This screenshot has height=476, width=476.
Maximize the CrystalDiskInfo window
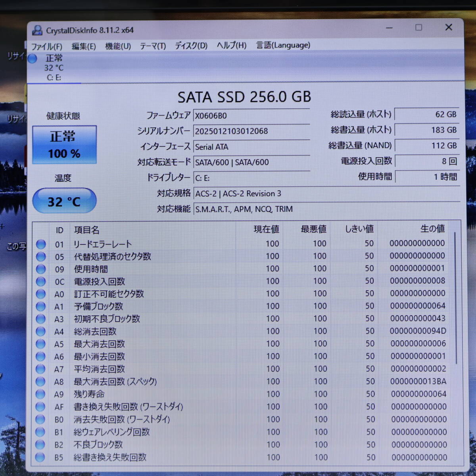tap(418, 27)
